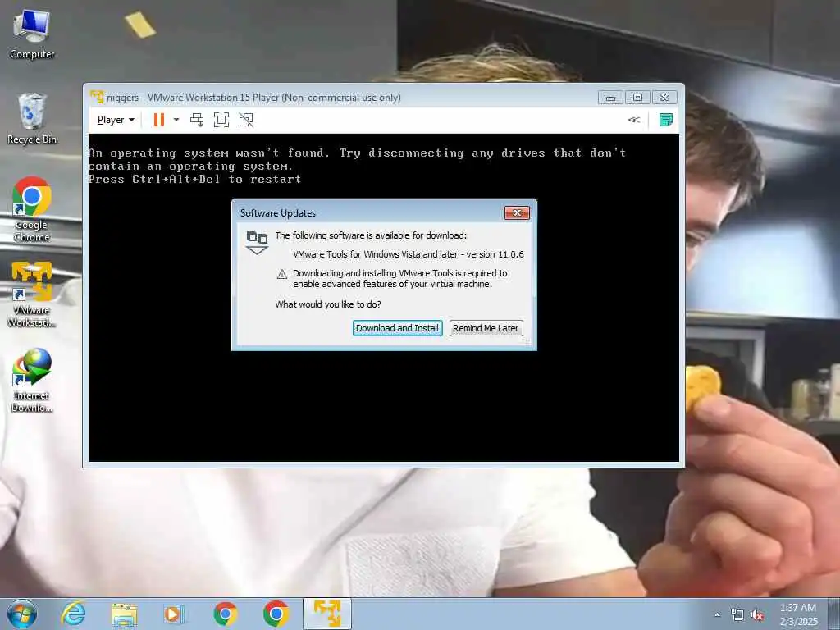
Task: Click the Show Desktop strip at taskbar end
Action: point(834,614)
